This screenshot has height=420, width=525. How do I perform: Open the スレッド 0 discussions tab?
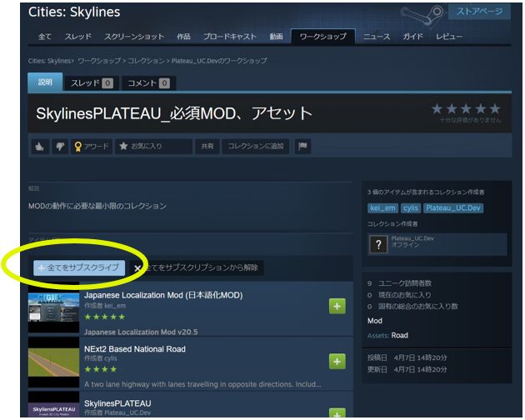click(92, 83)
